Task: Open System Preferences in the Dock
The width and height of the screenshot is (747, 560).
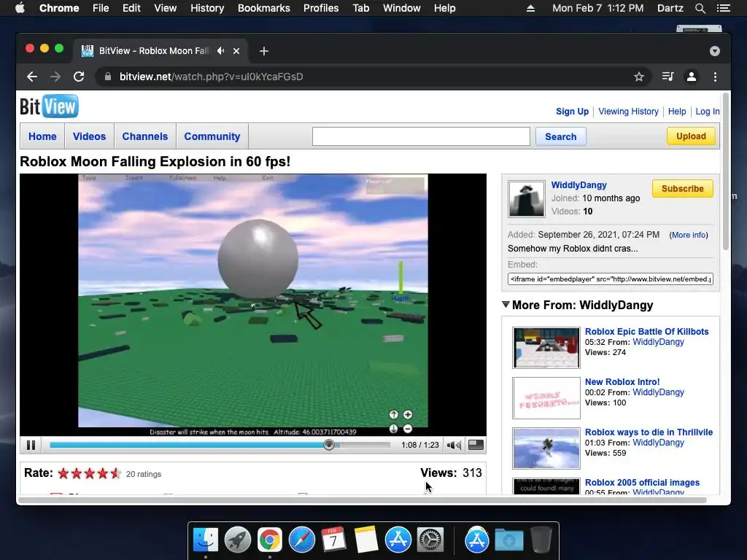Action: point(430,540)
